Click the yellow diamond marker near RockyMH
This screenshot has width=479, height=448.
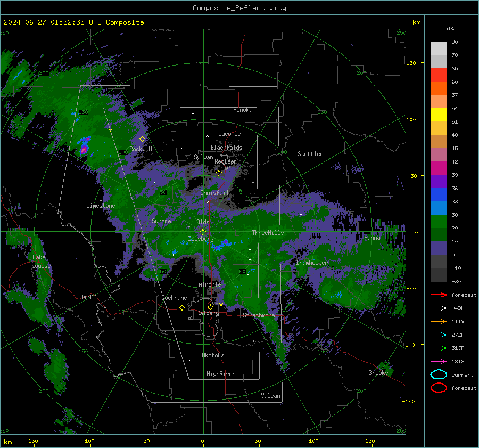point(142,139)
